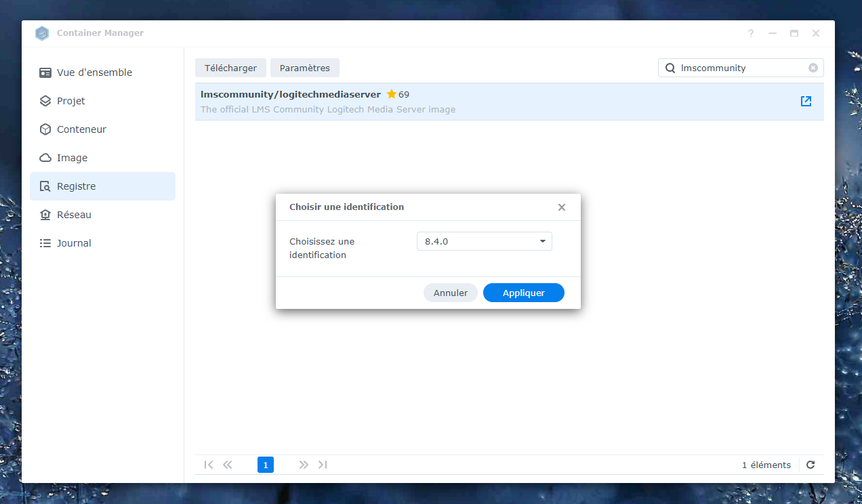Click the '1 éléments' count text
This screenshot has width=862, height=504.
pyautogui.click(x=766, y=465)
